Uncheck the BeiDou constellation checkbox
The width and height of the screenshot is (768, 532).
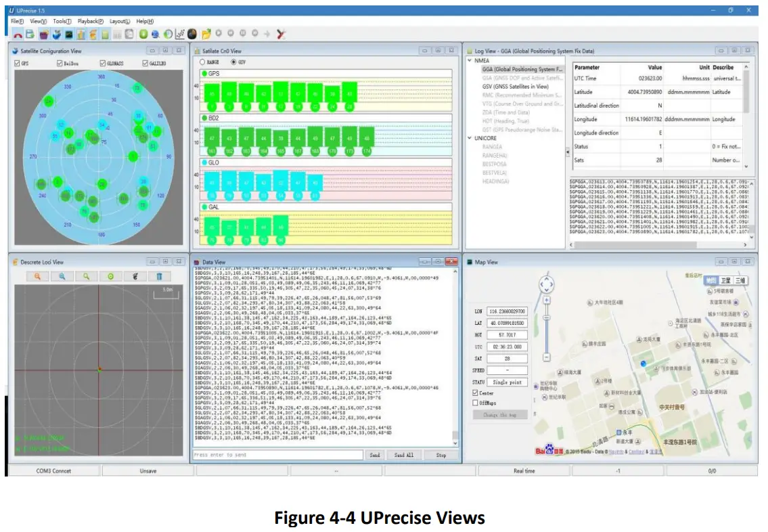click(x=60, y=63)
